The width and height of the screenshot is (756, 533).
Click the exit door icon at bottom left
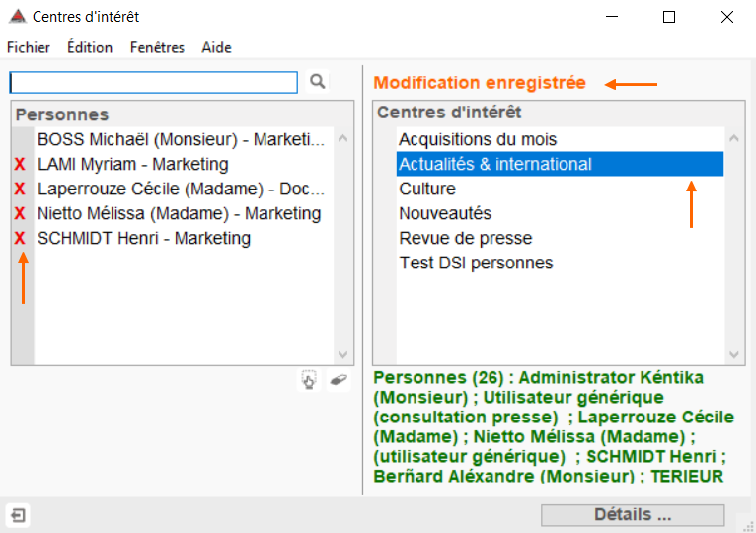pyautogui.click(x=18, y=515)
